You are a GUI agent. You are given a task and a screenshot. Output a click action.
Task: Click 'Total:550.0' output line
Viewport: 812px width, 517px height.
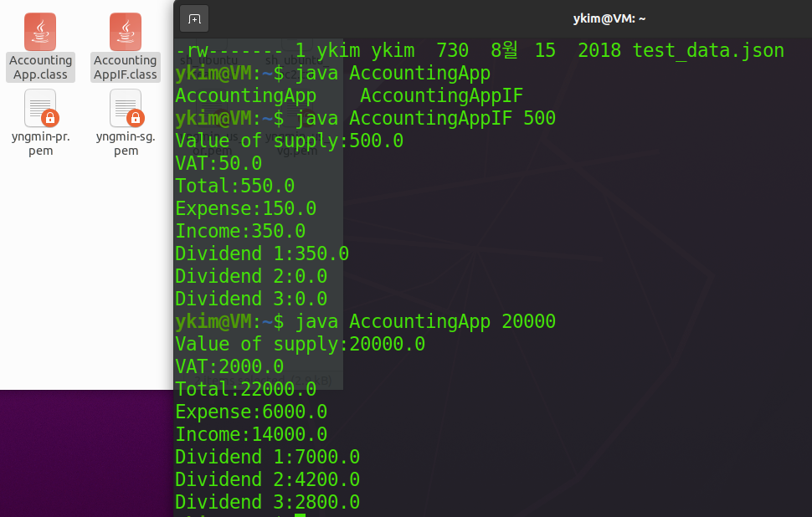coord(234,187)
